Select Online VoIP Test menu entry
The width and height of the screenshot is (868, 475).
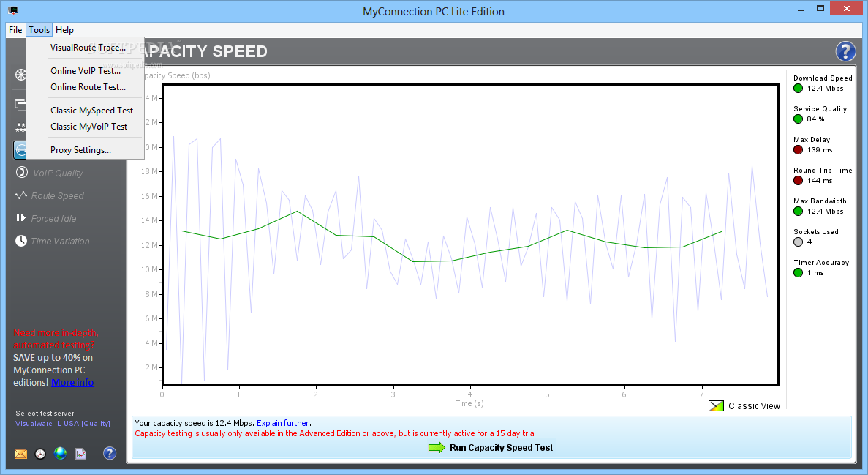pos(86,71)
